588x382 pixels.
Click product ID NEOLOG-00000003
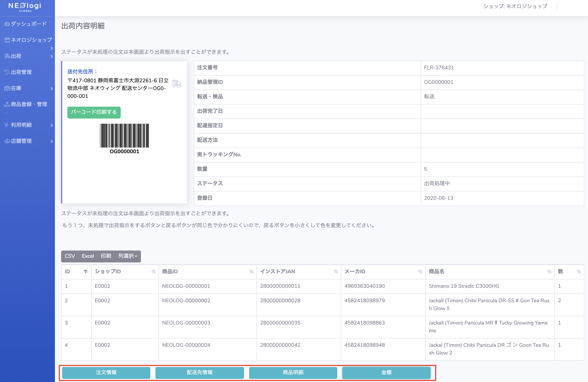coord(186,323)
